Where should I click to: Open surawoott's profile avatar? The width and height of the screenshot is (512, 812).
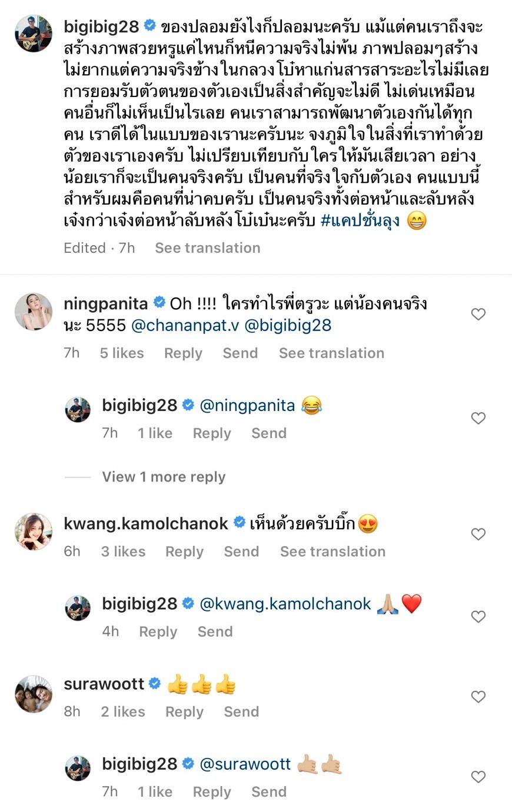(34, 694)
